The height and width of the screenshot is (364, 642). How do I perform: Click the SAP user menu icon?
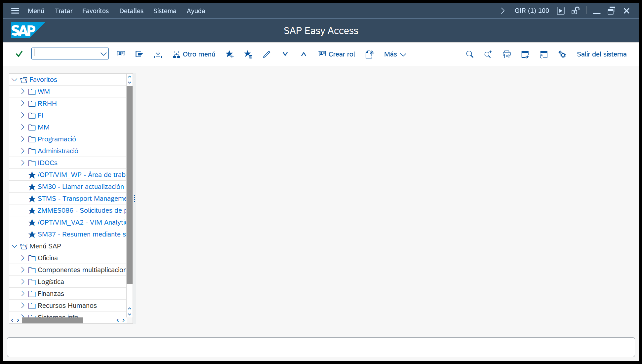(121, 54)
